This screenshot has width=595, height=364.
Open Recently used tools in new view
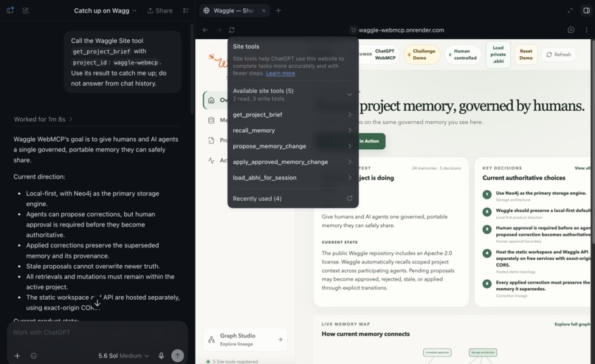(349, 199)
